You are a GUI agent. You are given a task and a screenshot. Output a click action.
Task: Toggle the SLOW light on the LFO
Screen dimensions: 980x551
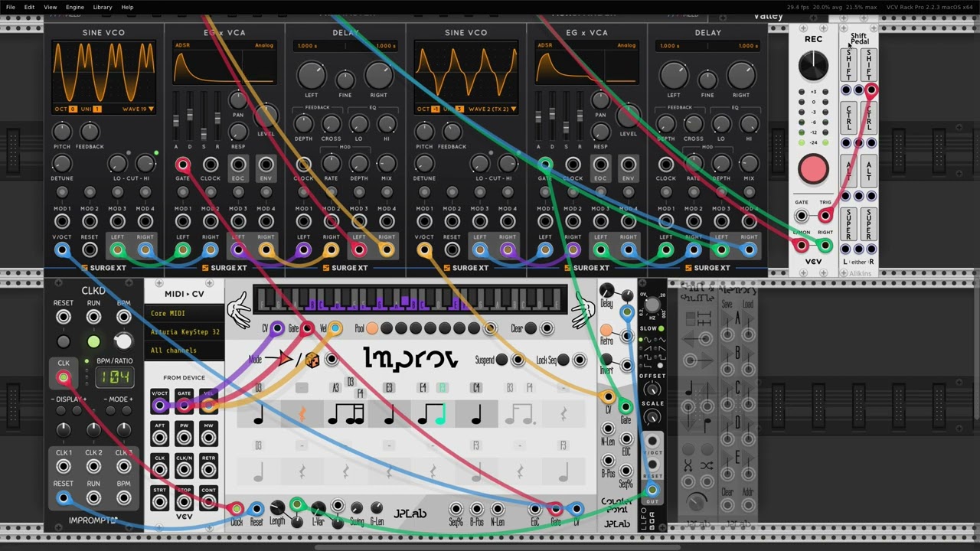(x=661, y=328)
